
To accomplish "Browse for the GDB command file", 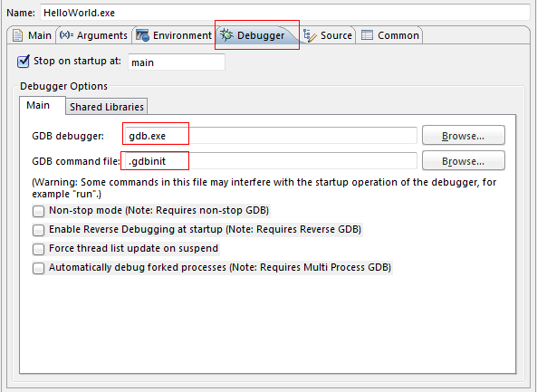I will [464, 161].
